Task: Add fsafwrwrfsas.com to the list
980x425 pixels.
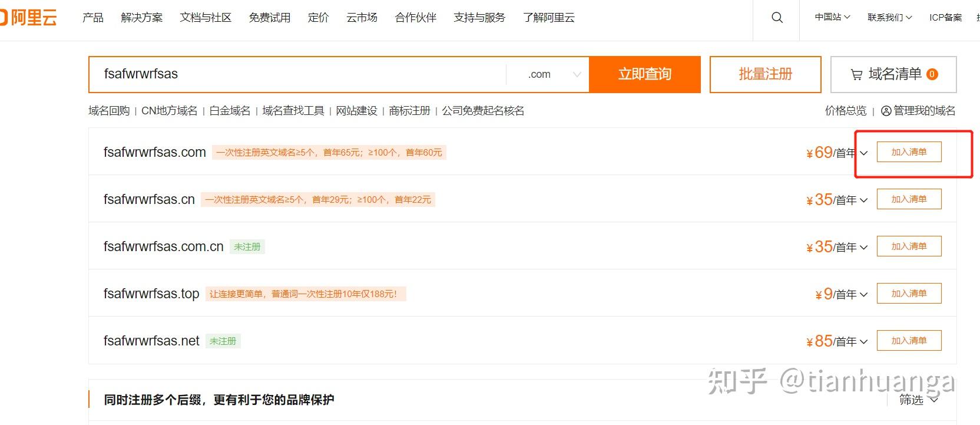Action: coord(909,152)
